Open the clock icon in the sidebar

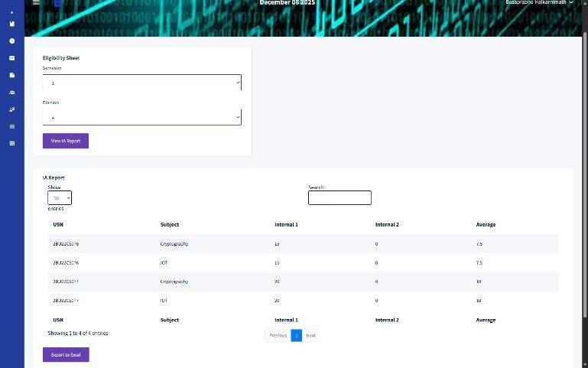click(x=12, y=41)
